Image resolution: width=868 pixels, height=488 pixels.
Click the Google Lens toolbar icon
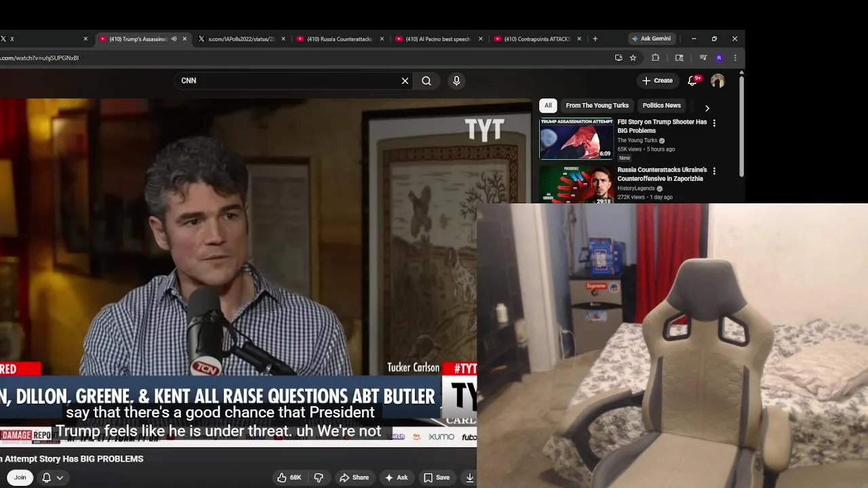679,58
